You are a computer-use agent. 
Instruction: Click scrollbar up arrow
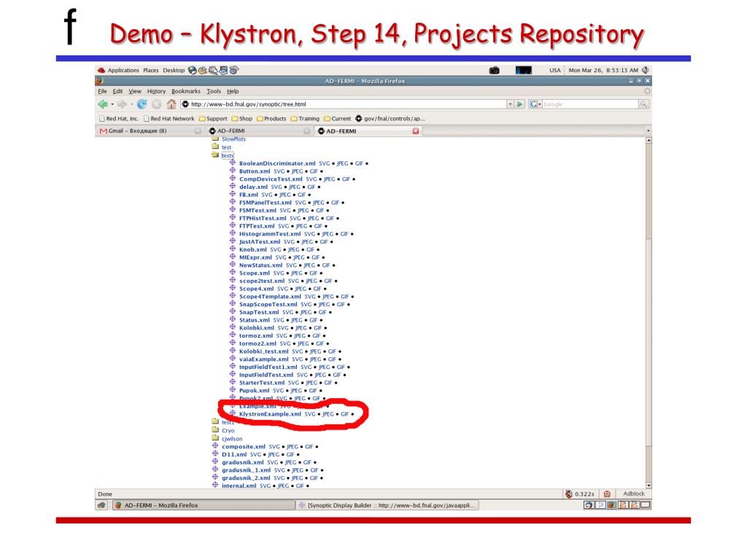click(649, 141)
